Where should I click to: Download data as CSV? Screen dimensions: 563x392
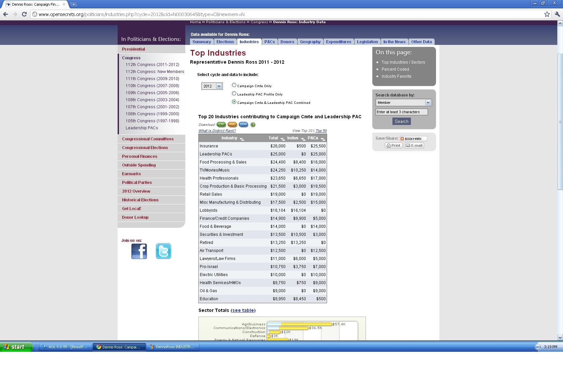click(221, 124)
